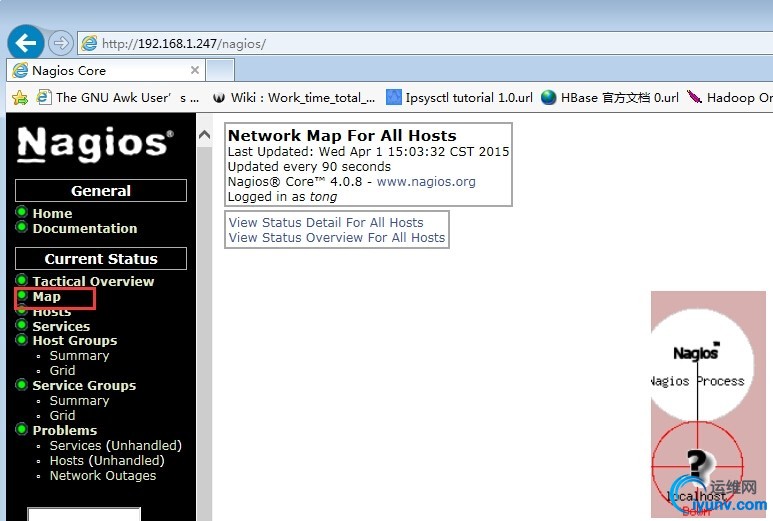Click the sidebar scroll-up arrow
The height and width of the screenshot is (521, 773).
[204, 135]
